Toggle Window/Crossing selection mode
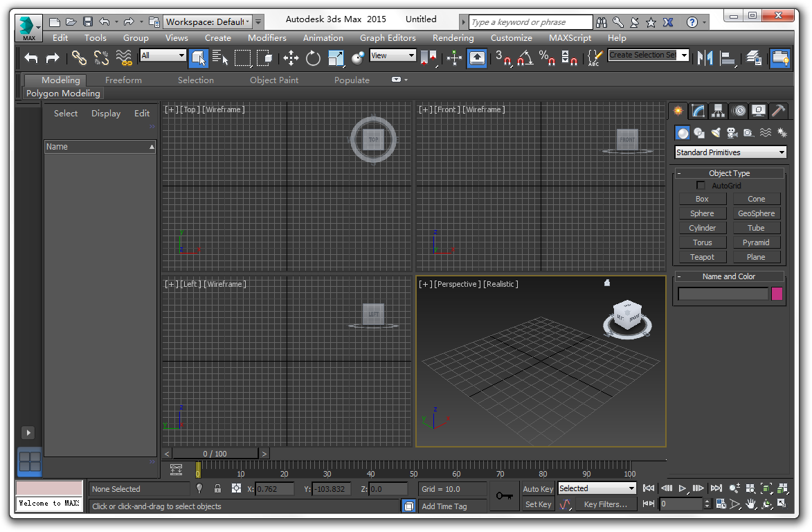The image size is (812, 532). click(x=264, y=58)
